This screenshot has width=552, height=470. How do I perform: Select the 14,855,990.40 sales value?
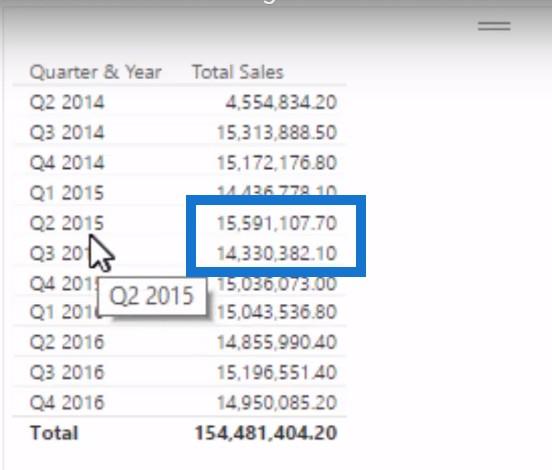coord(277,342)
